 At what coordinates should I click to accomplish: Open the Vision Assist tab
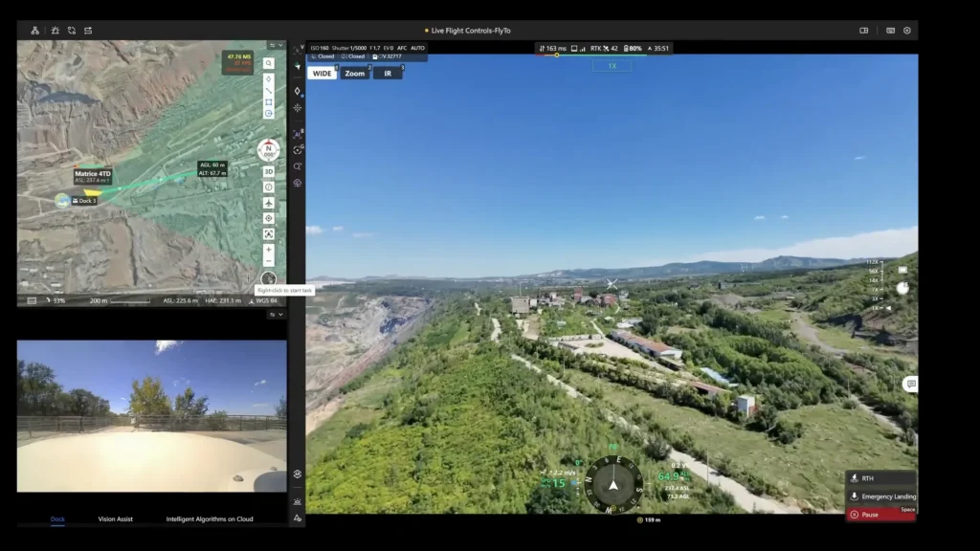pyautogui.click(x=115, y=519)
